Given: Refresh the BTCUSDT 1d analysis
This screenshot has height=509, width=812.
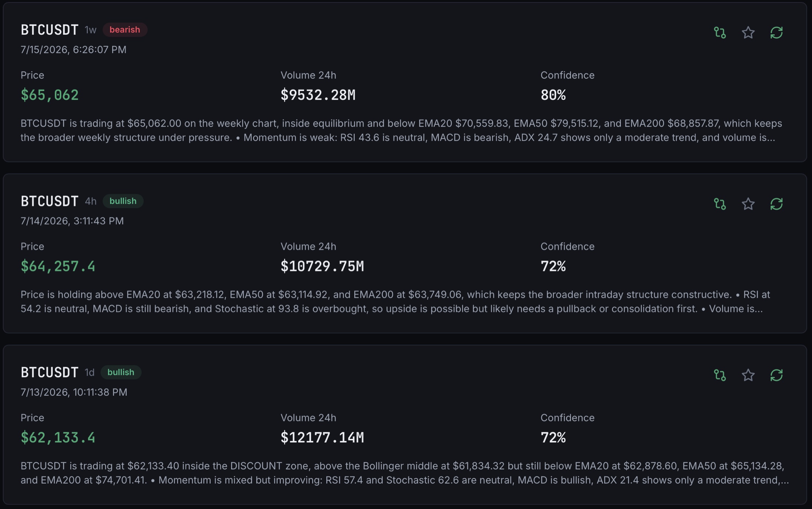Looking at the screenshot, I should pyautogui.click(x=777, y=375).
